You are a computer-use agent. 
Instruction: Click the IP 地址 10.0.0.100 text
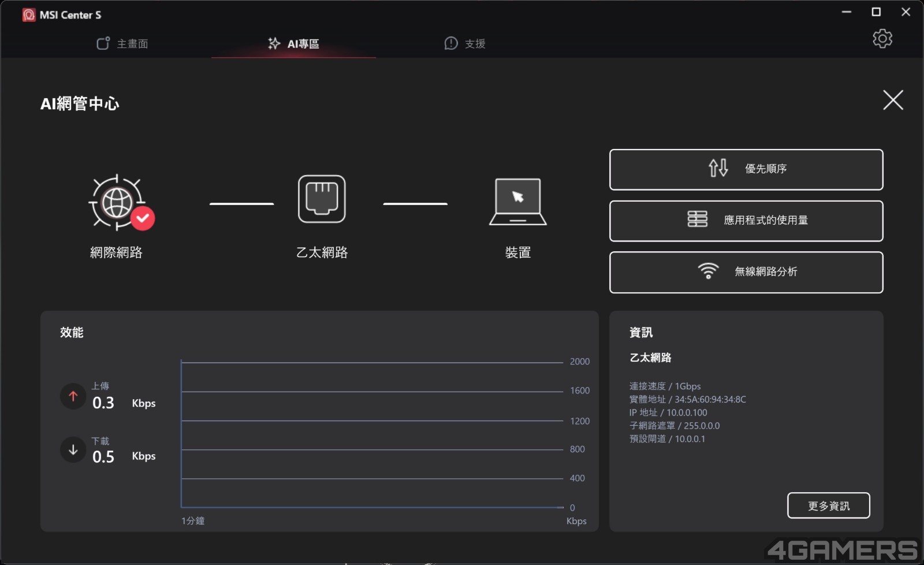[668, 412]
